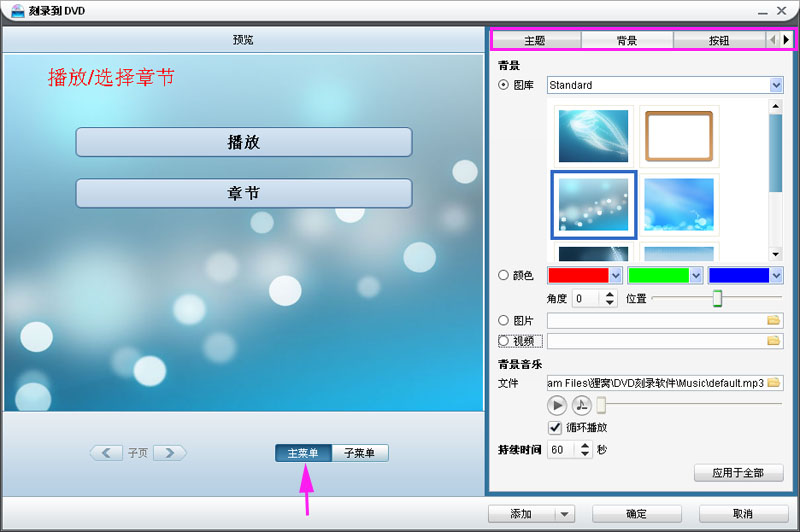Open the green color dropdown
800x532 pixels.
tap(696, 275)
